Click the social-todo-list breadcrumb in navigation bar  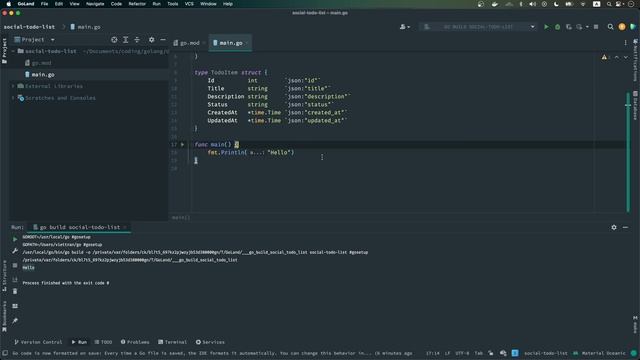29,27
